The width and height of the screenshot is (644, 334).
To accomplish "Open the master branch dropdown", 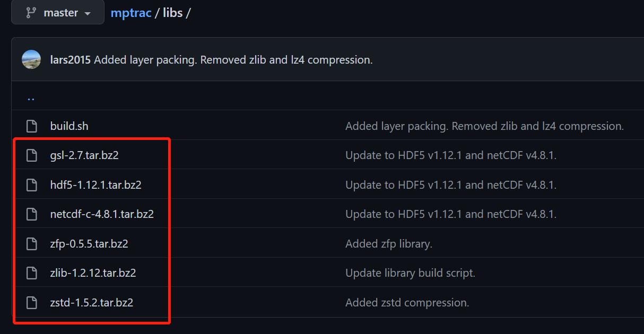I will tap(58, 13).
